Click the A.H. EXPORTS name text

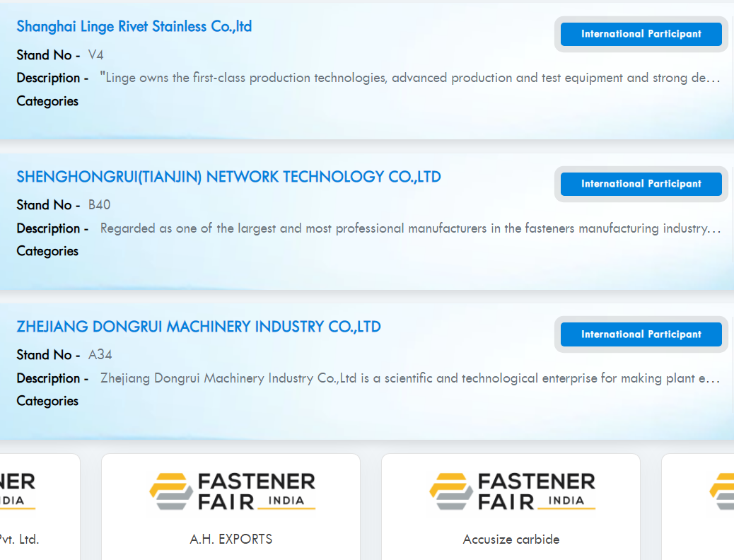(x=231, y=539)
